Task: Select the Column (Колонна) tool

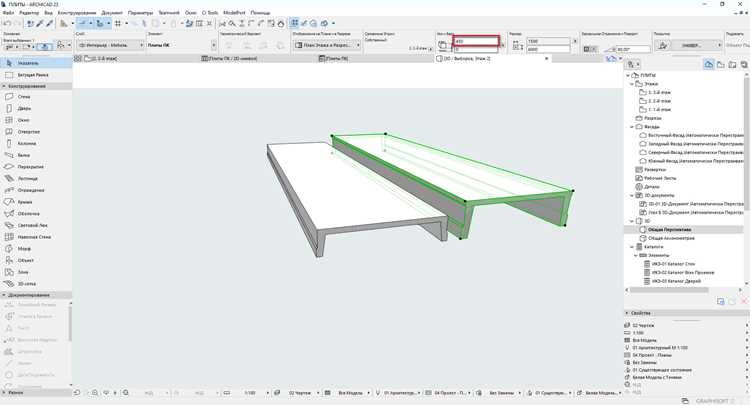Action: tap(36, 143)
